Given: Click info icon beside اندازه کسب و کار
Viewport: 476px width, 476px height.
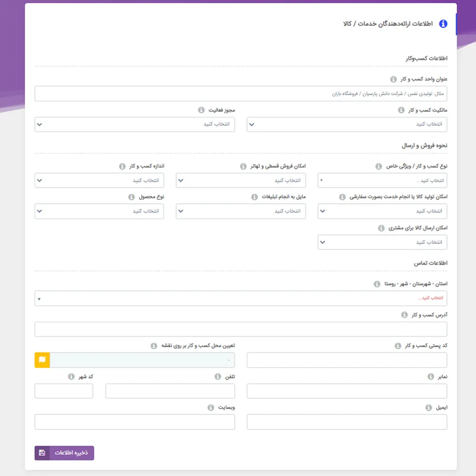Looking at the screenshot, I should [x=122, y=166].
